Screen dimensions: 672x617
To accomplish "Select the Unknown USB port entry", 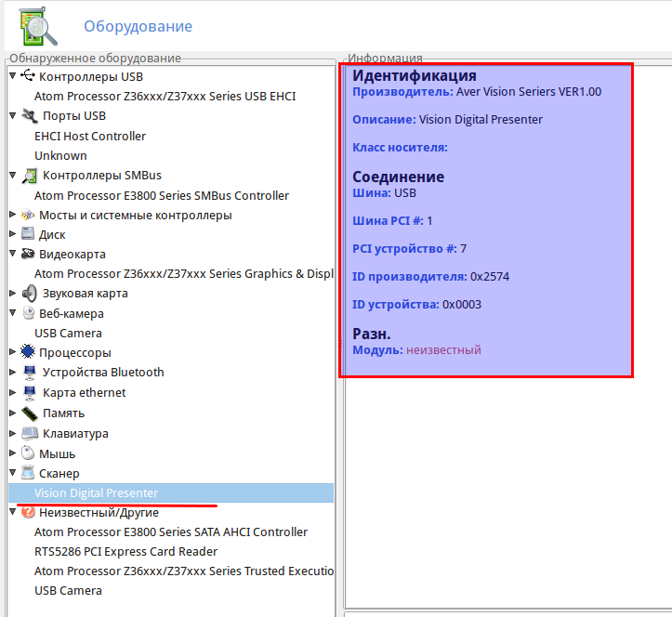I will click(60, 155).
